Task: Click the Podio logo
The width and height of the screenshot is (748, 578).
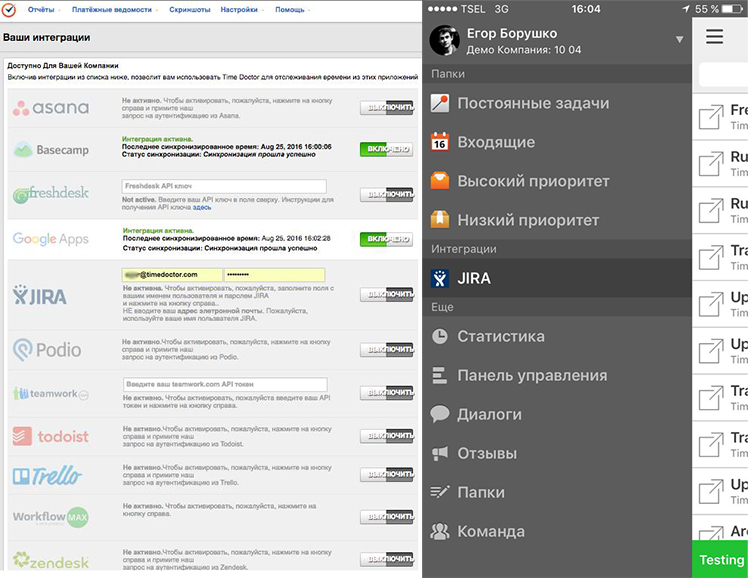Action: click(47, 350)
